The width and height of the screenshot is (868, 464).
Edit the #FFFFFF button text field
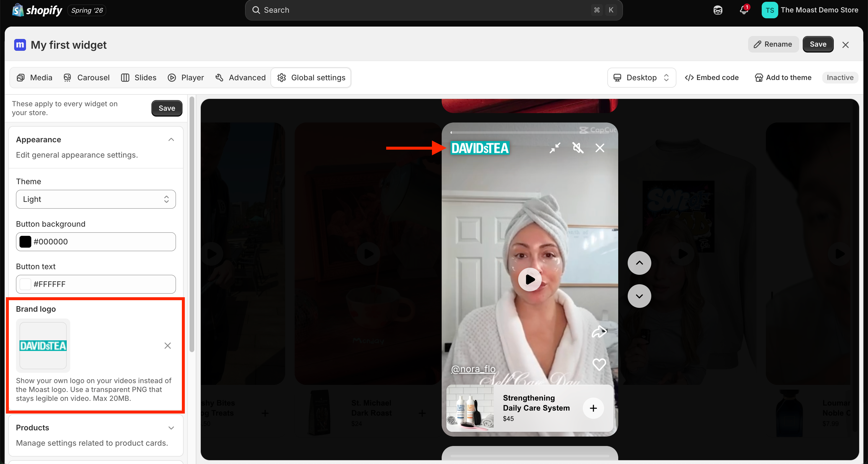coord(96,284)
